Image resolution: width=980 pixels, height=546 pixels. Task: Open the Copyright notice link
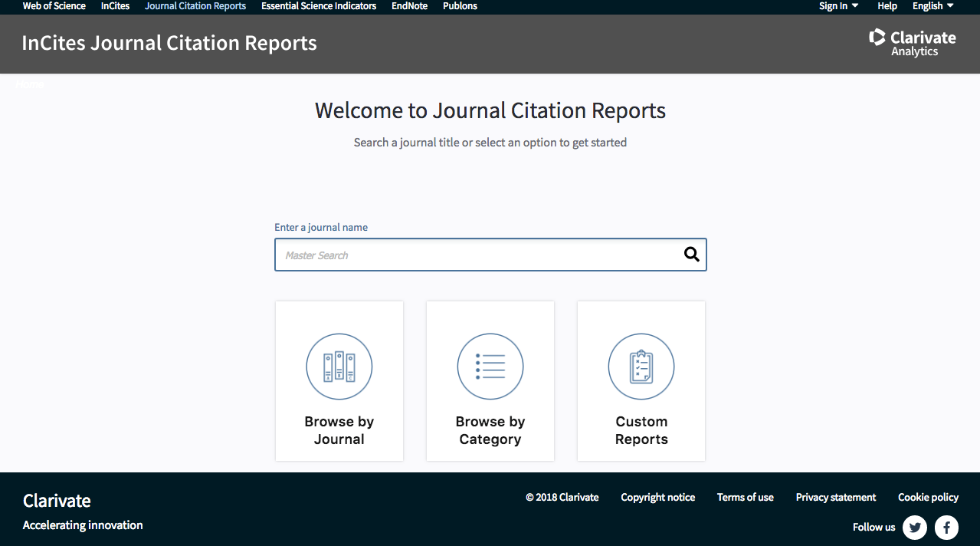tap(658, 497)
